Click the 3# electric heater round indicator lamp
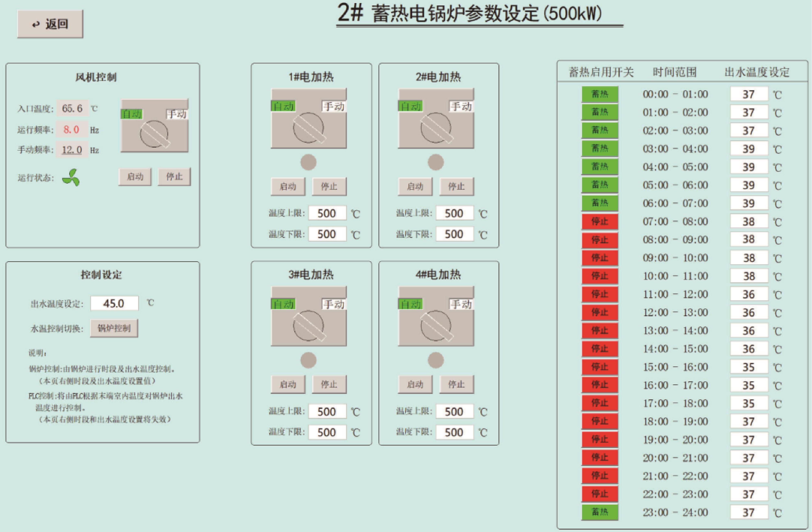Image resolution: width=812 pixels, height=532 pixels. point(308,360)
